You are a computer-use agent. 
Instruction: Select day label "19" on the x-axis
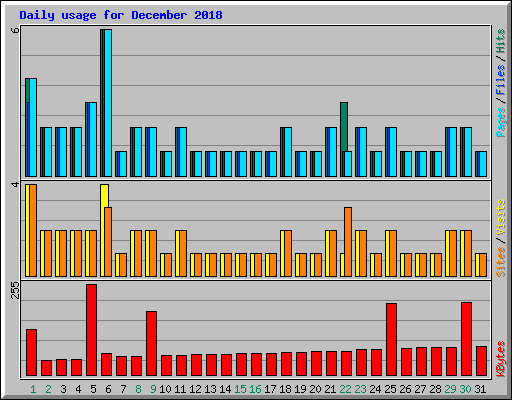(x=300, y=389)
